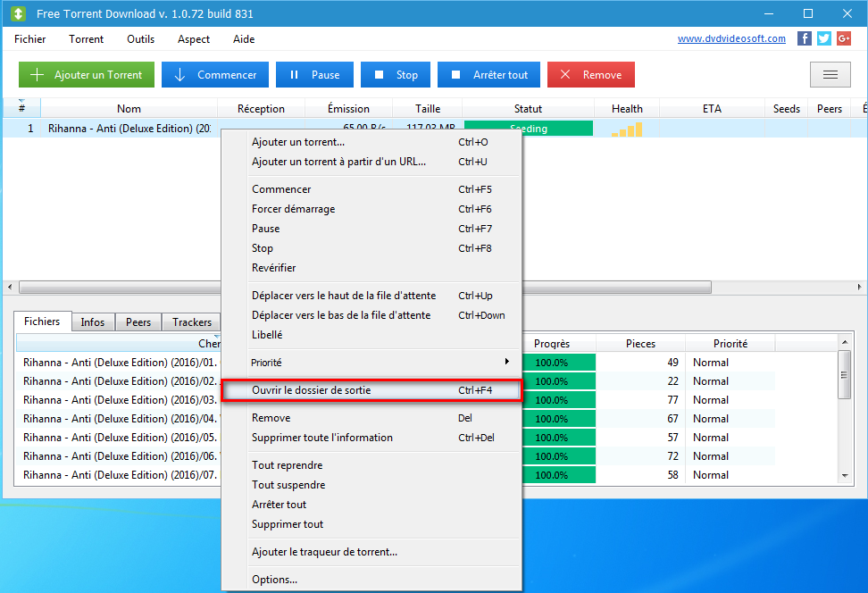
Task: Switch to the Fichiers tab
Action: (42, 322)
